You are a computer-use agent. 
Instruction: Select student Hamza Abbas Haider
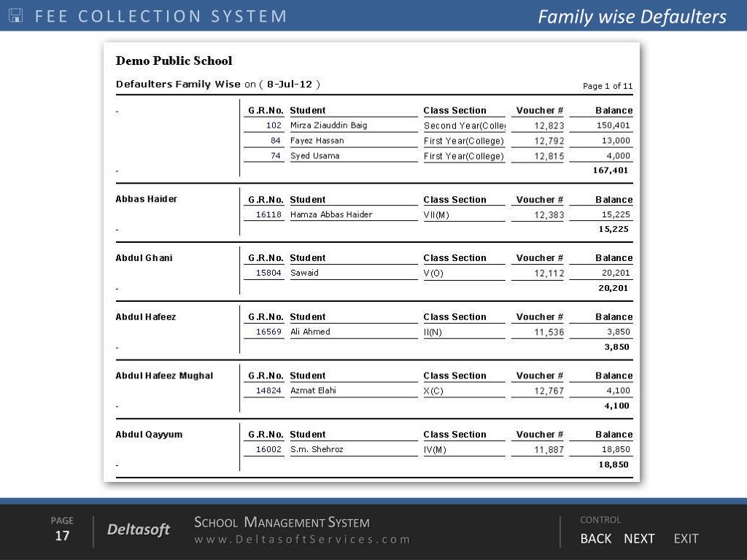pyautogui.click(x=331, y=214)
